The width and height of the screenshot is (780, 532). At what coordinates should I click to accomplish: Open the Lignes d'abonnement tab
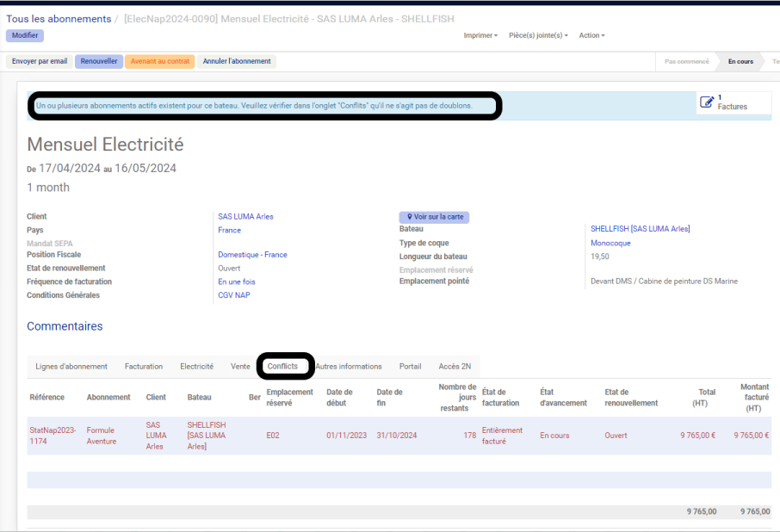(x=71, y=367)
